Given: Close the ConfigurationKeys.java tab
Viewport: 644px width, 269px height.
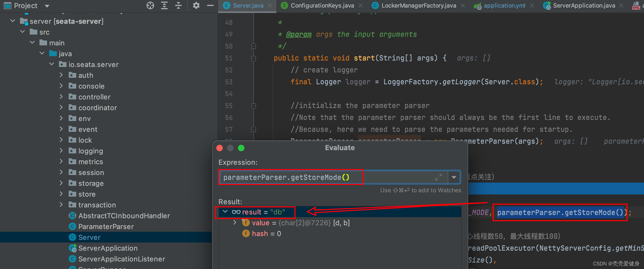Looking at the screenshot, I should (361, 6).
